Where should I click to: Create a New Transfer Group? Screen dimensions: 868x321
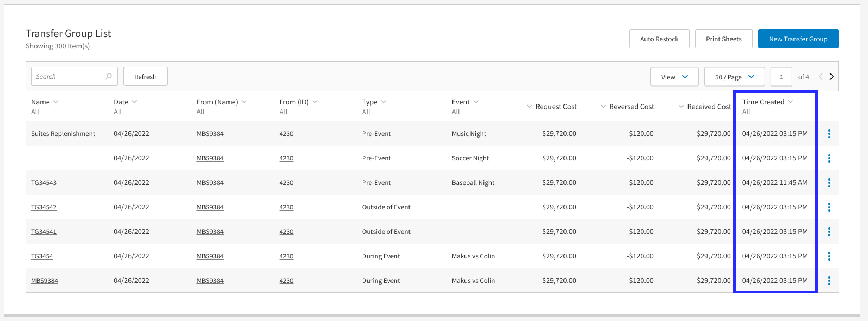[798, 39]
